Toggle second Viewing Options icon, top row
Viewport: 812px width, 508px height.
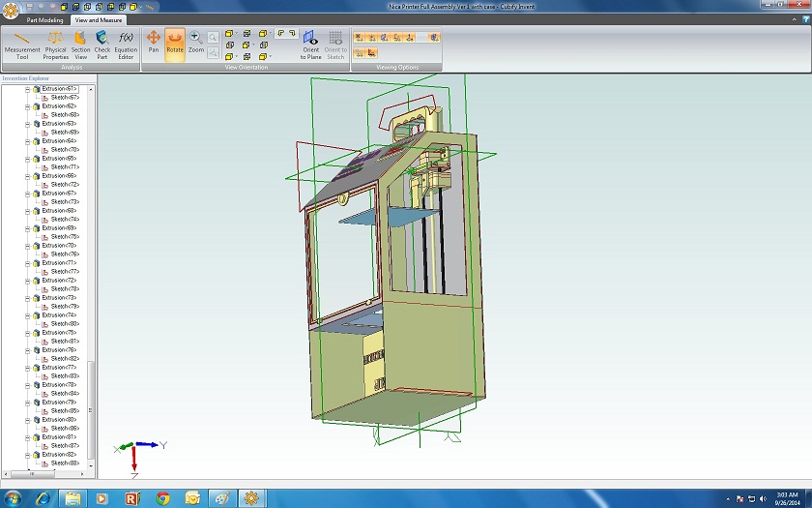(x=372, y=38)
